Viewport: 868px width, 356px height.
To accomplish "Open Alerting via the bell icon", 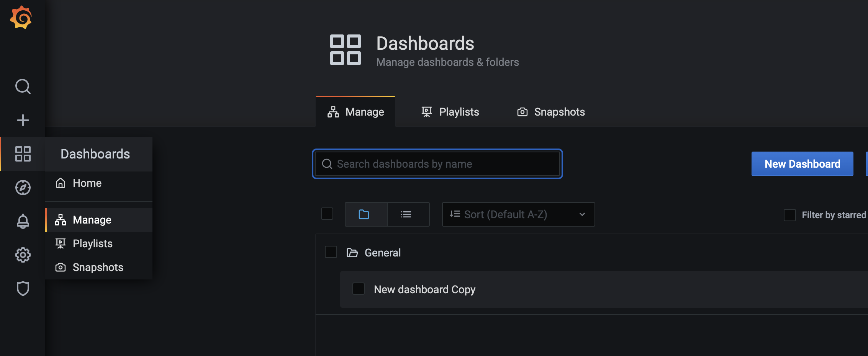I will coord(23,221).
